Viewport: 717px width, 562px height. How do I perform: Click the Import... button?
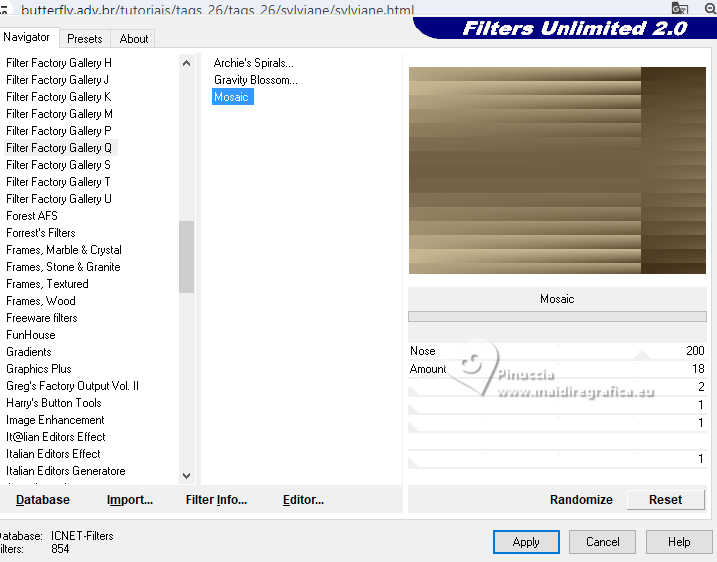[130, 499]
